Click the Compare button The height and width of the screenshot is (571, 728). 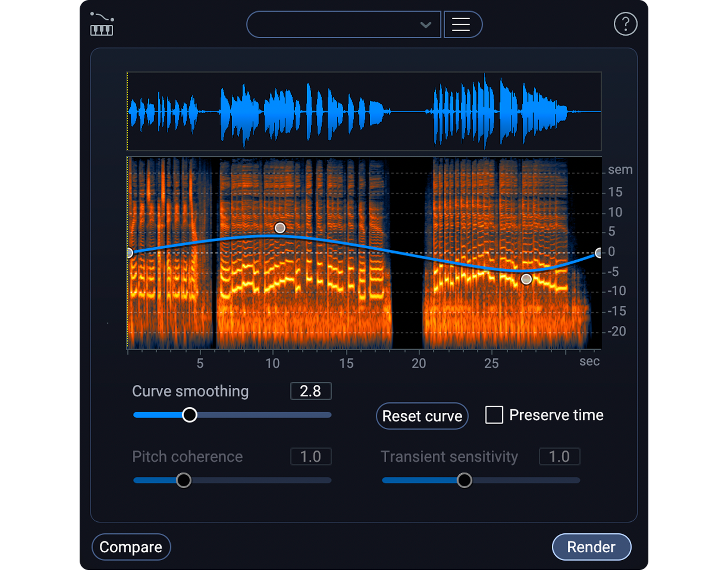131,547
